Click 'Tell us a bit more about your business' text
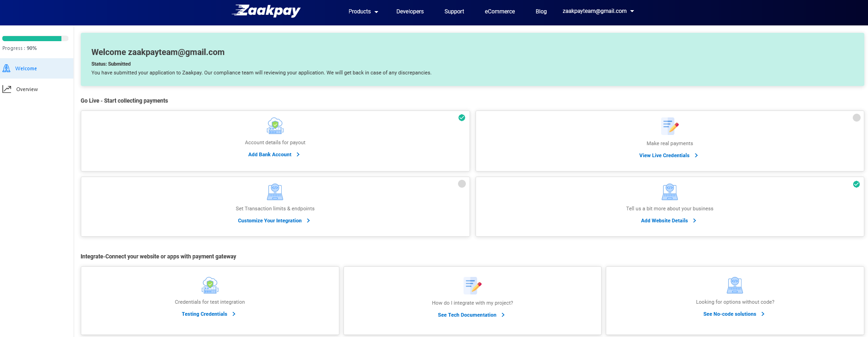Image resolution: width=868 pixels, height=337 pixels. point(669,208)
